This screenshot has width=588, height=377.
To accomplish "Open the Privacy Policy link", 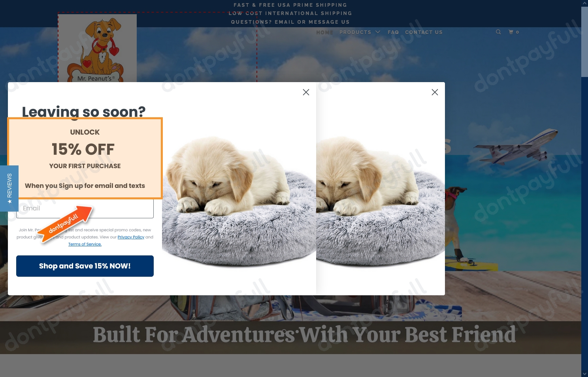I will pyautogui.click(x=131, y=237).
